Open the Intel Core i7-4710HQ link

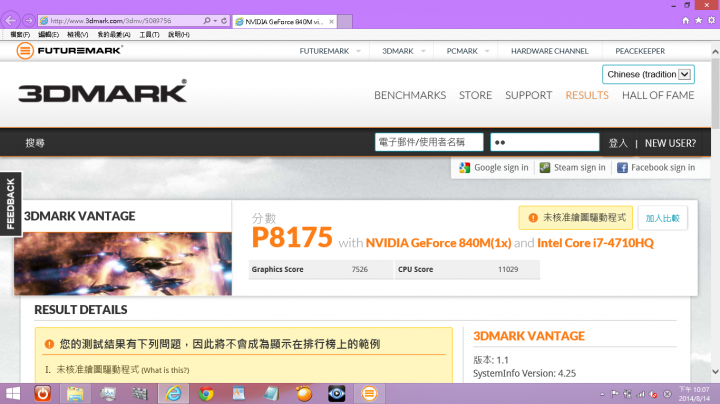click(x=595, y=243)
